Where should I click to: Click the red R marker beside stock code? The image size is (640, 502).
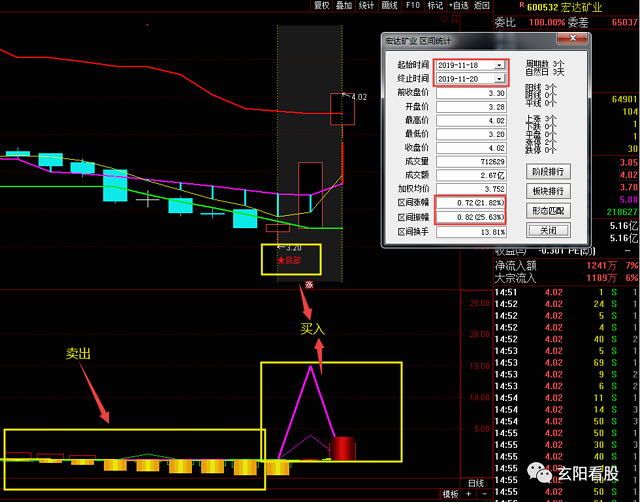point(522,5)
